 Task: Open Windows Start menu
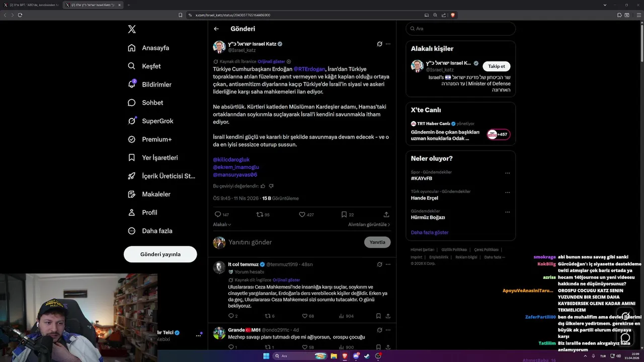click(x=266, y=356)
